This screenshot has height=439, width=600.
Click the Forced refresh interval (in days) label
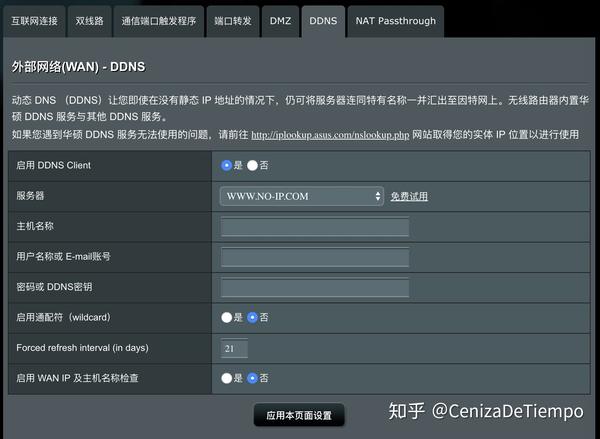pos(82,348)
